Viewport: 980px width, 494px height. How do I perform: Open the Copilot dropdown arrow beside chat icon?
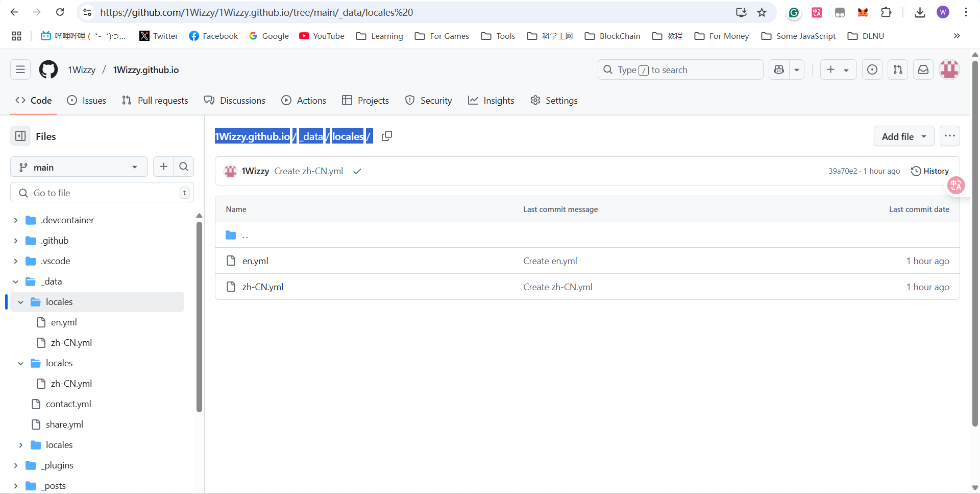coord(797,69)
